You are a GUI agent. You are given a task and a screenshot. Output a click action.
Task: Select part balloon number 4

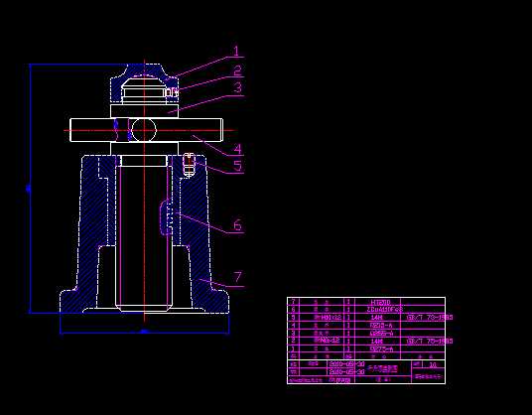[x=238, y=149]
